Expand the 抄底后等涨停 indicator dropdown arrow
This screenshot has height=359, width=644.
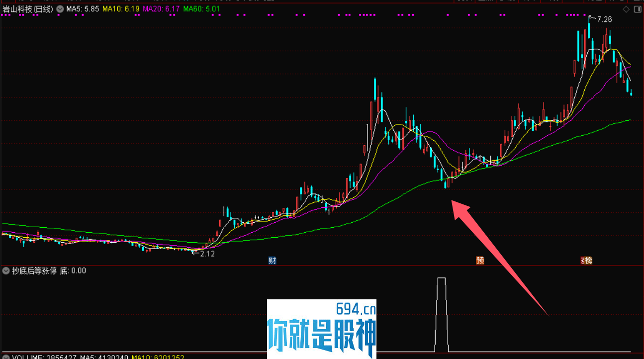coord(6,271)
